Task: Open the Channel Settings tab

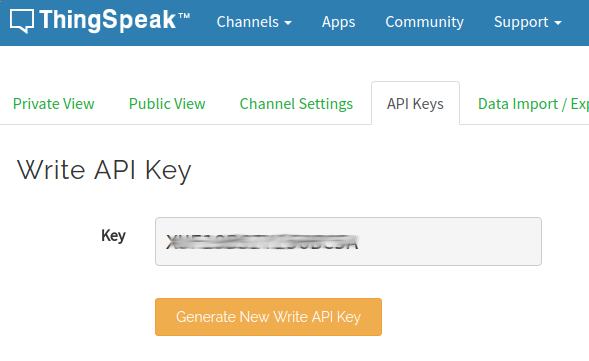Action: click(296, 104)
